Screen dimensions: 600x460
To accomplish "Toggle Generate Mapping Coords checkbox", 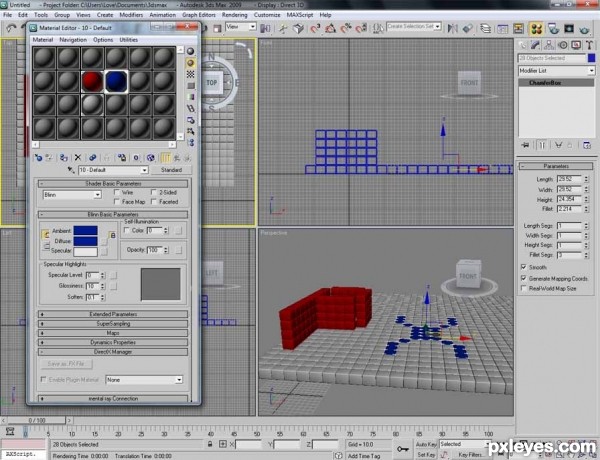I will coord(523,278).
